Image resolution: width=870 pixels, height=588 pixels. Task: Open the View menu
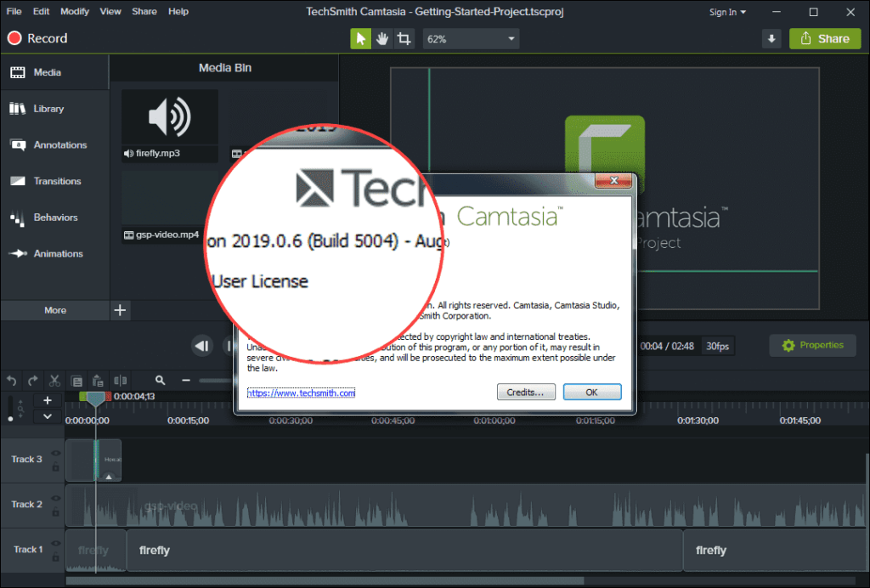[x=110, y=11]
